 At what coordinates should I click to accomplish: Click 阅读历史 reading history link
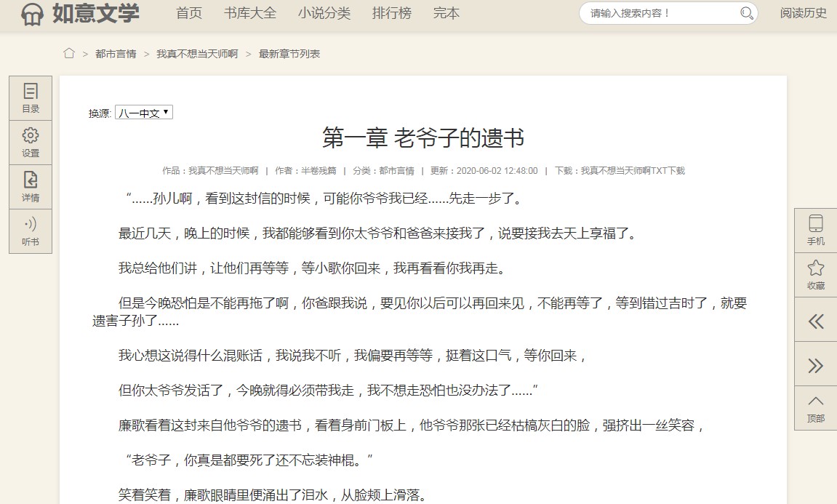click(x=803, y=13)
